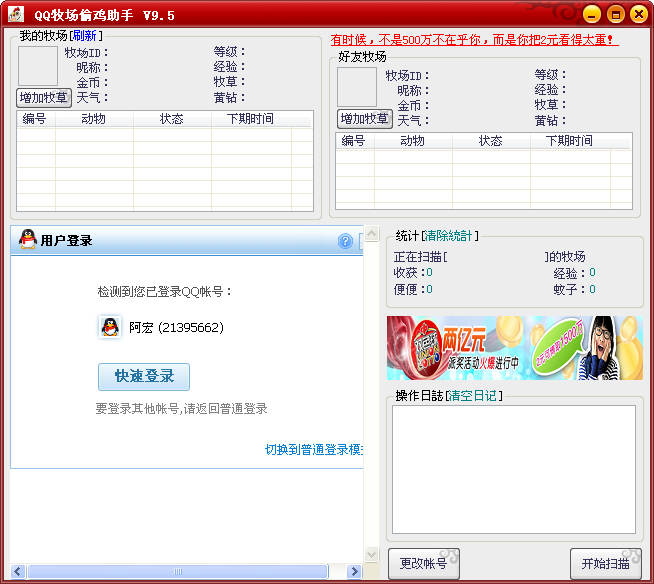The height and width of the screenshot is (584, 654).
Task: Click the 快速登录 button
Action: click(x=144, y=377)
